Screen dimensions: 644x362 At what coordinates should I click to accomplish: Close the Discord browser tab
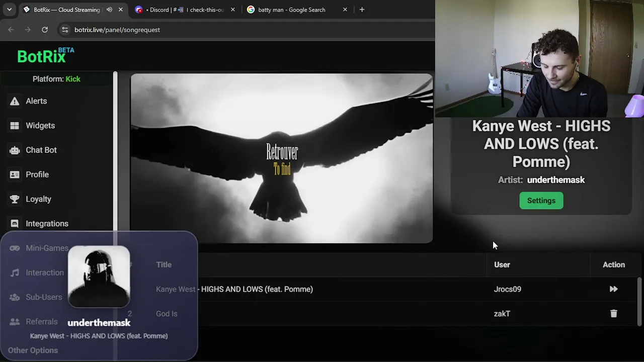click(x=232, y=10)
